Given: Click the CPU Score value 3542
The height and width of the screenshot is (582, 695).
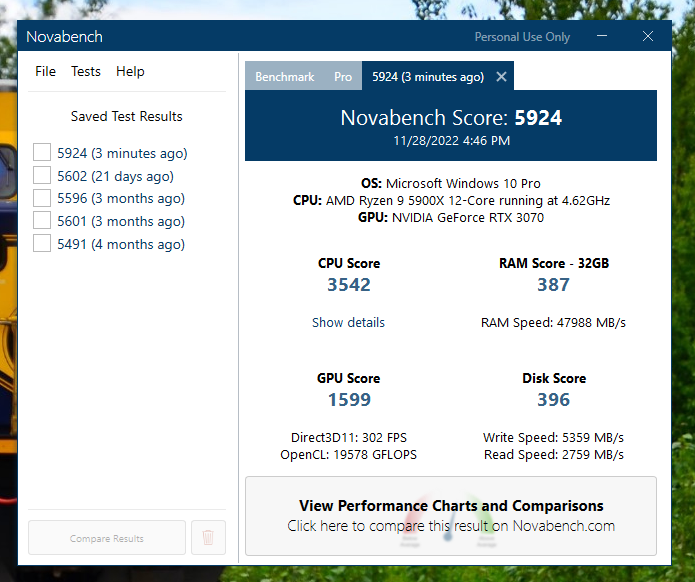Looking at the screenshot, I should tap(349, 285).
